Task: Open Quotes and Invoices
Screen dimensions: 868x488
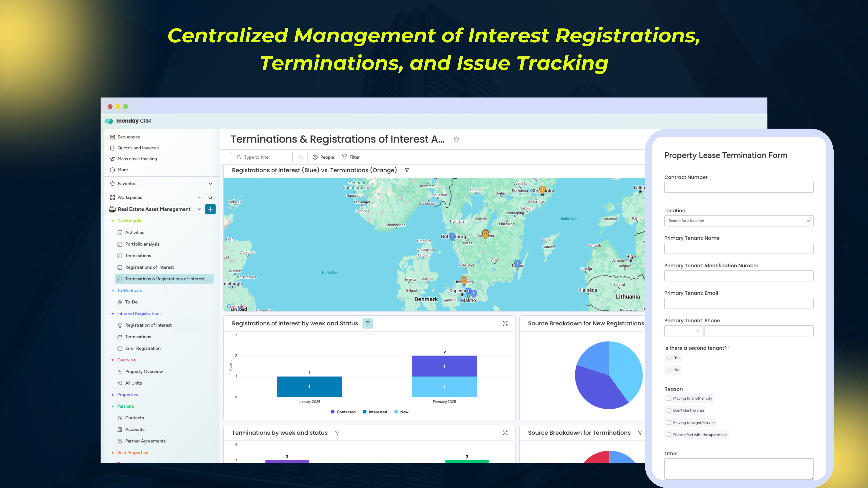Action: [x=138, y=148]
